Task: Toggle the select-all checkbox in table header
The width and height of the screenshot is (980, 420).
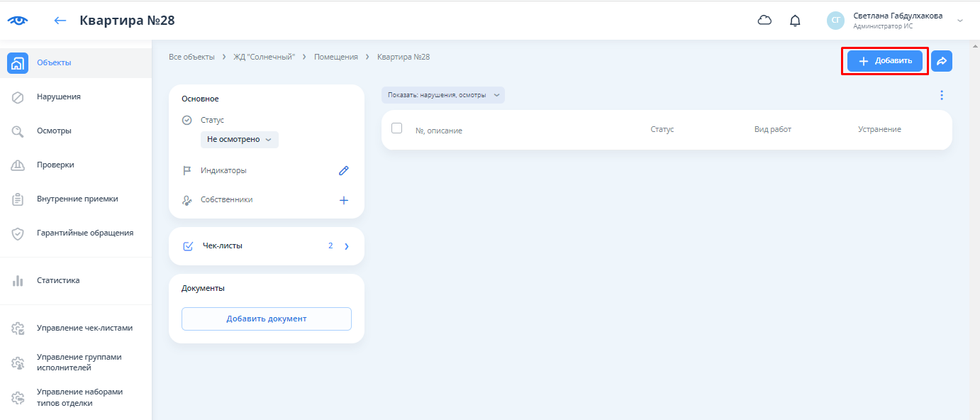Action: [397, 128]
